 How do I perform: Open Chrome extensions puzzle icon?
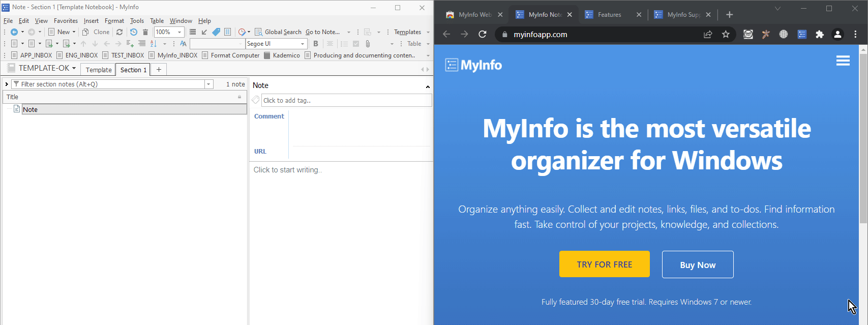click(x=820, y=35)
